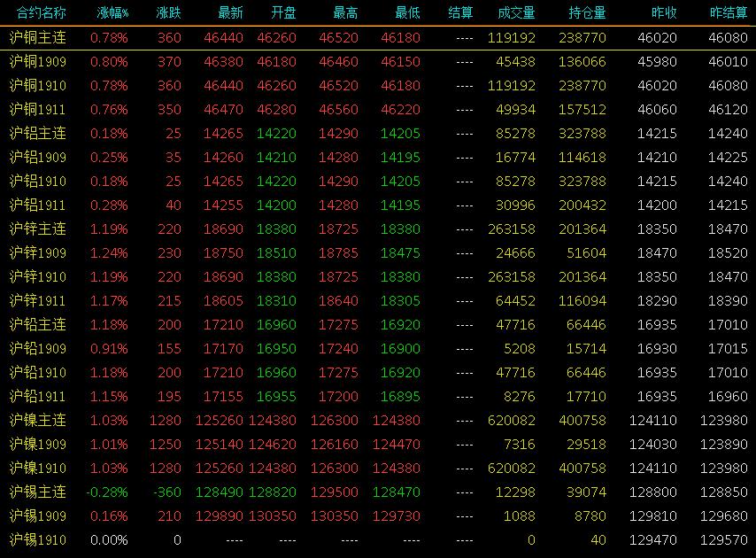Select the 沪锌1910 contract name
Image resolution: width=756 pixels, height=558 pixels.
[x=37, y=277]
